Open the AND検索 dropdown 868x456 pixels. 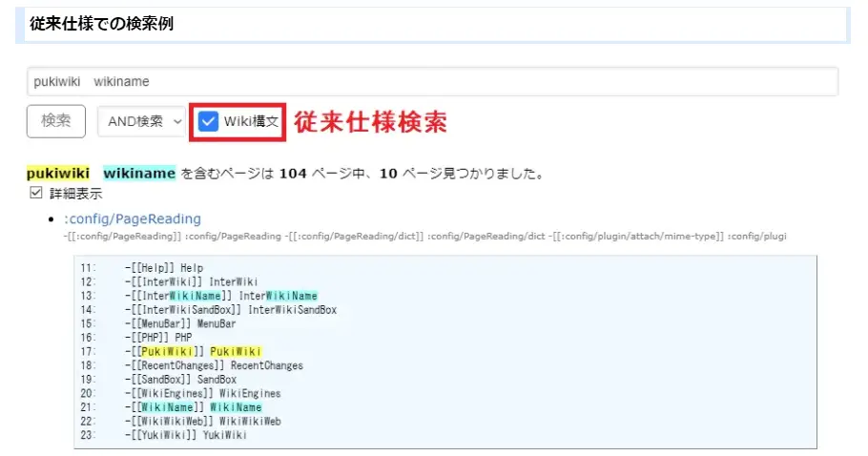pyautogui.click(x=140, y=121)
